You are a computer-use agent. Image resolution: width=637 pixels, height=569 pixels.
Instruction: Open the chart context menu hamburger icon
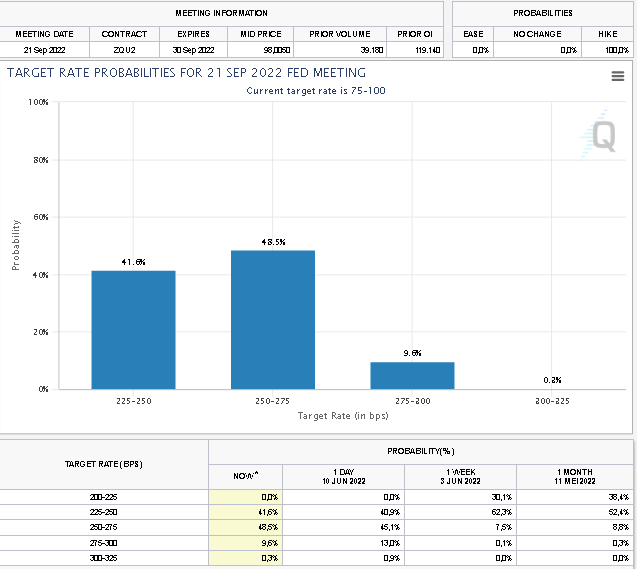[x=617, y=77]
